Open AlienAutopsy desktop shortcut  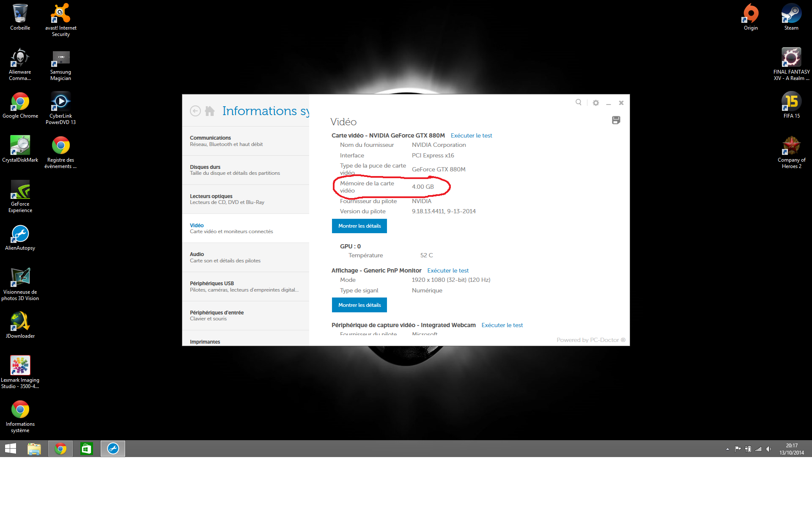click(x=20, y=237)
